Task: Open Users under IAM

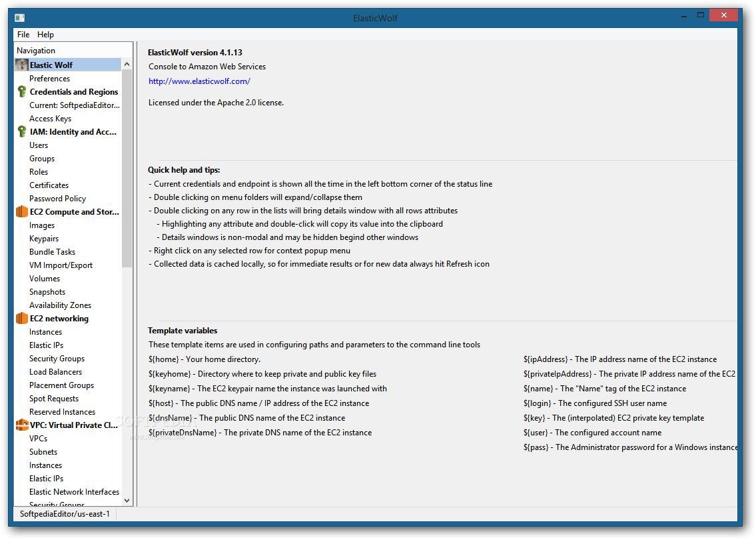Action: [x=39, y=145]
